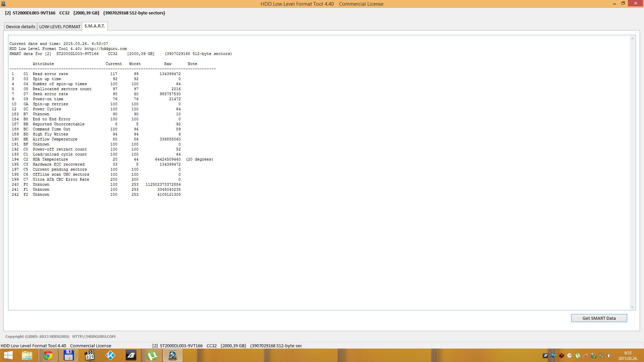
Task: Click the 'Power-off retract count' row
Action: coord(96,149)
